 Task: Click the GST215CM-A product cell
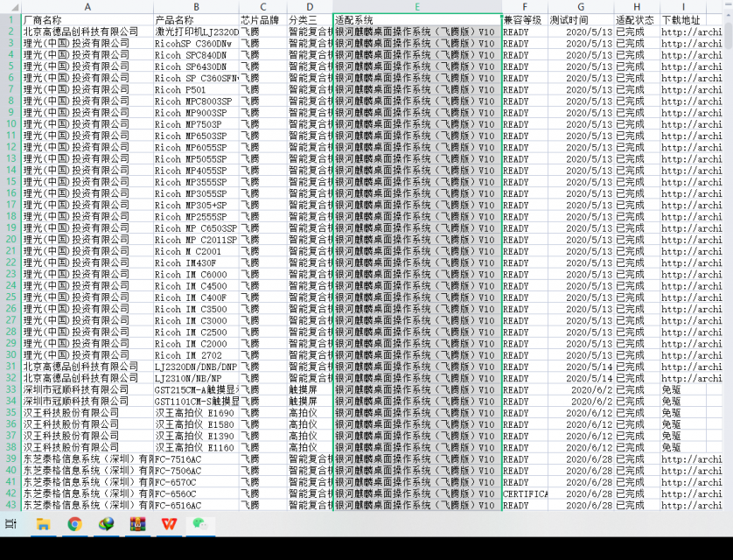[x=196, y=390]
